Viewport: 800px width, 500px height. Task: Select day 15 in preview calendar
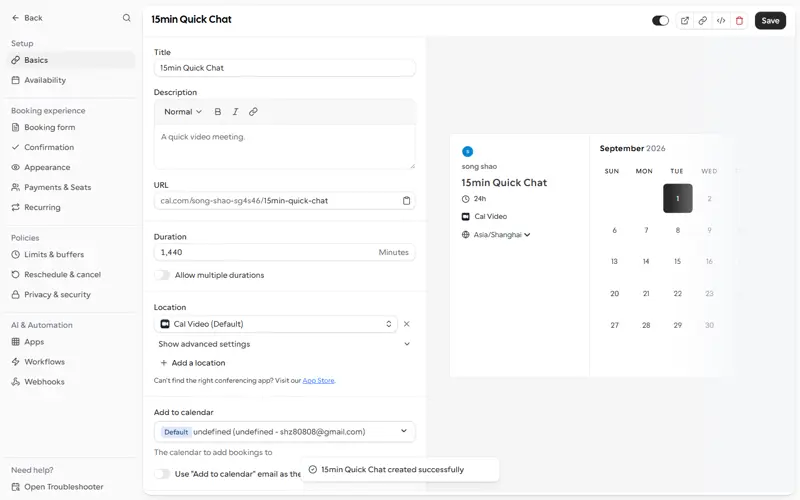click(678, 261)
